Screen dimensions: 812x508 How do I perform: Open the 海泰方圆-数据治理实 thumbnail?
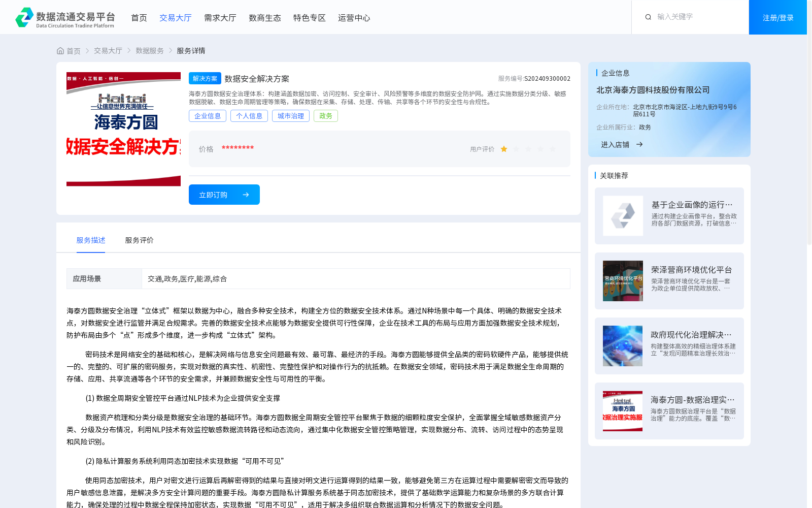click(623, 411)
